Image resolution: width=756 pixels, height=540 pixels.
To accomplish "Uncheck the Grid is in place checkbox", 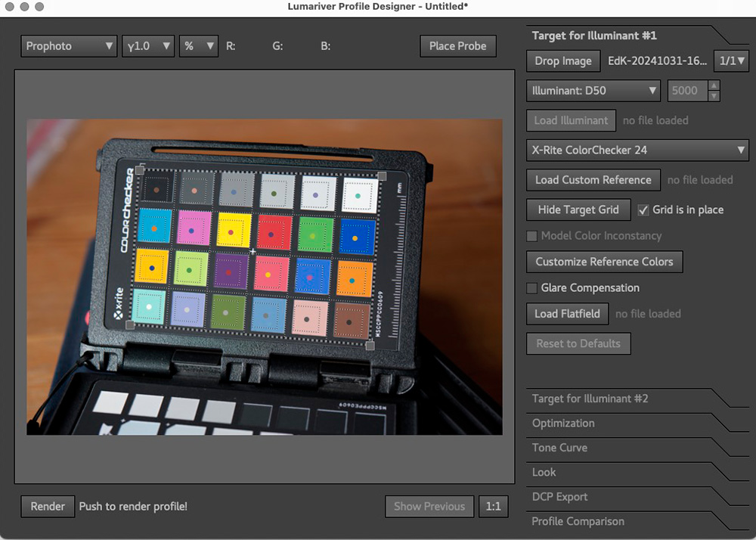I will coord(644,209).
